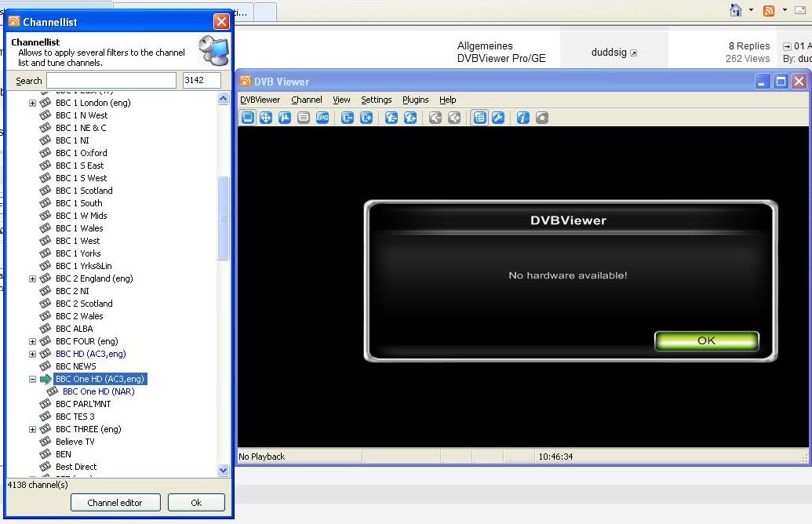Click the Channellist Search input field
Screen dimensions: 812x524
tap(111, 80)
